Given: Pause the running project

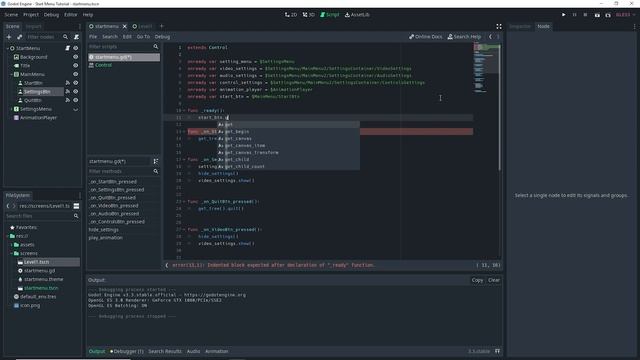Looking at the screenshot, I should (574, 15).
